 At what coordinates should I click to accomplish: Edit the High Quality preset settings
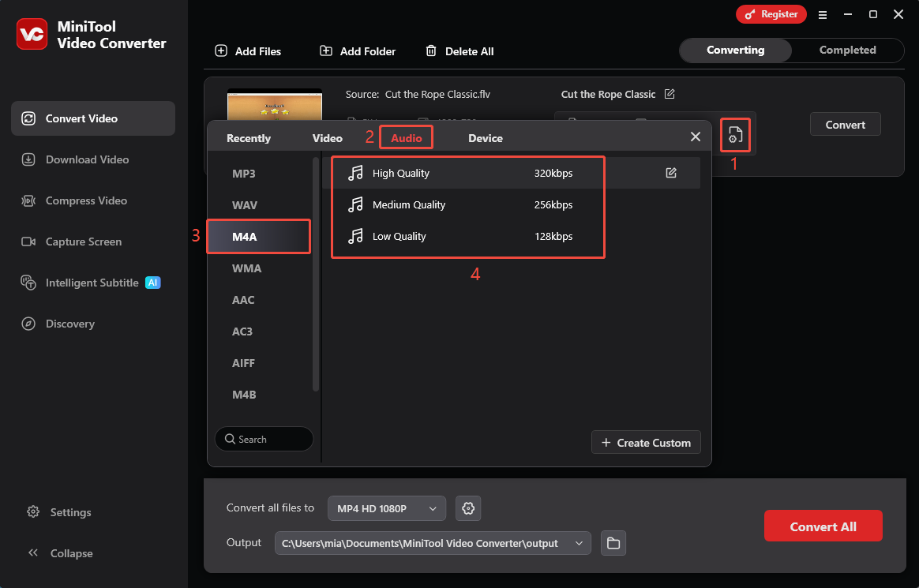click(672, 172)
